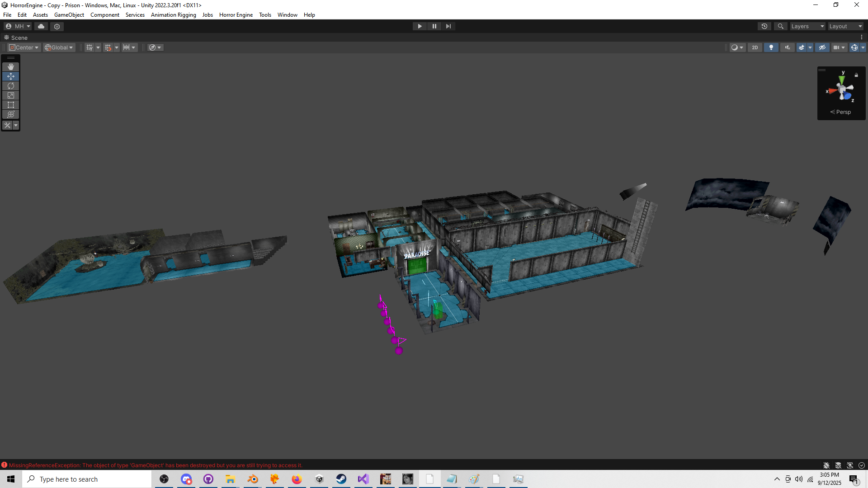Image resolution: width=868 pixels, height=488 pixels.
Task: Open Unity Cloud services icon
Action: [x=41, y=26]
